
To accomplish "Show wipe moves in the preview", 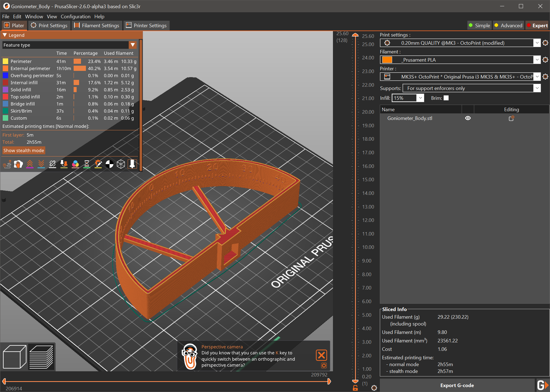I will [18, 164].
